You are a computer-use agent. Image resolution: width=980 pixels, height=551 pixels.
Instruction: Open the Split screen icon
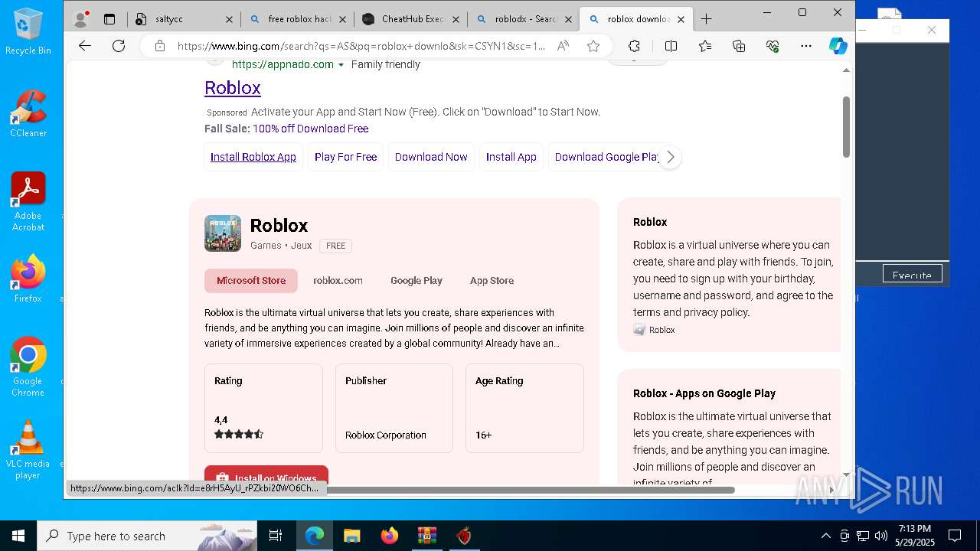(671, 46)
